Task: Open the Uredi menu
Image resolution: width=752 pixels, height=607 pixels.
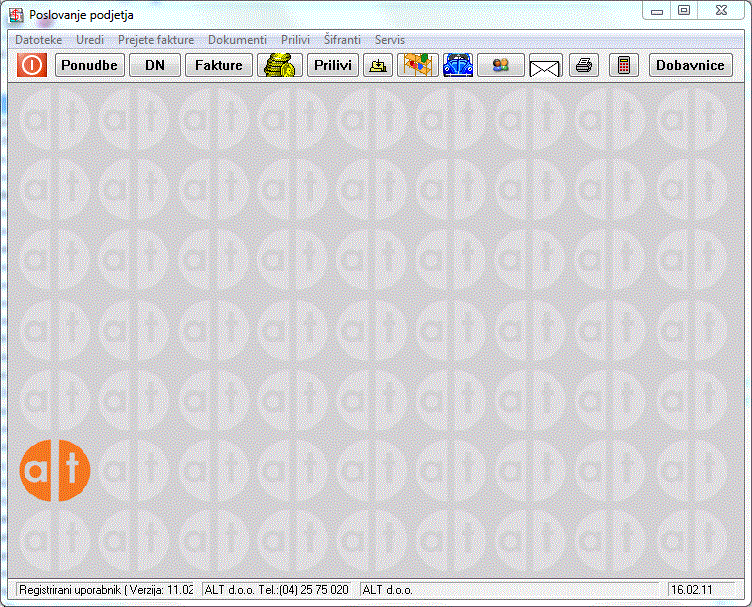Action: pos(90,40)
